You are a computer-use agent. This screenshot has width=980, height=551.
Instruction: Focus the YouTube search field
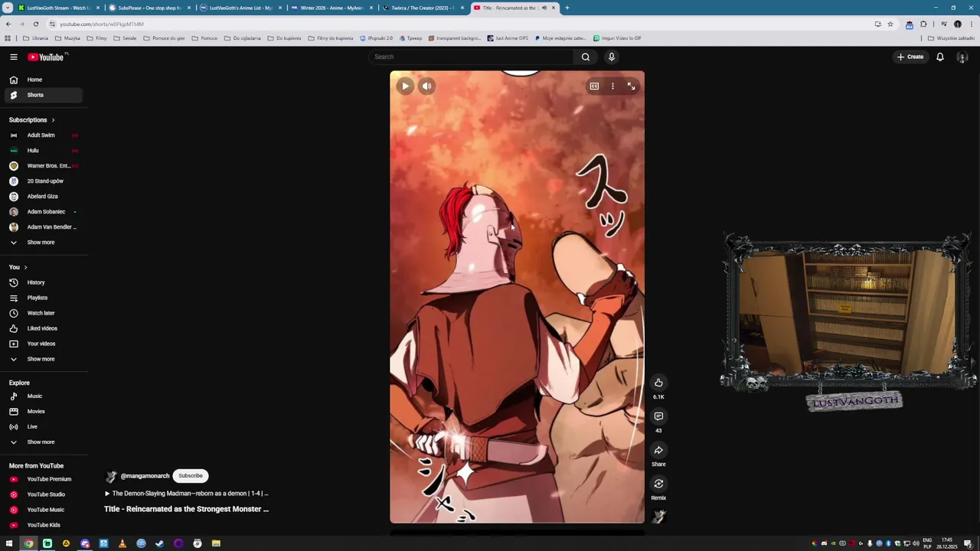click(x=471, y=57)
